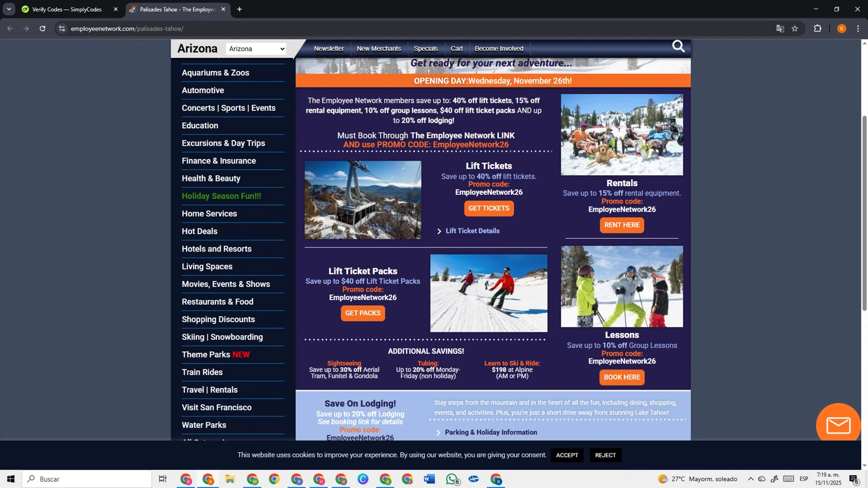Open WhatsApp from the taskbar

[452, 479]
